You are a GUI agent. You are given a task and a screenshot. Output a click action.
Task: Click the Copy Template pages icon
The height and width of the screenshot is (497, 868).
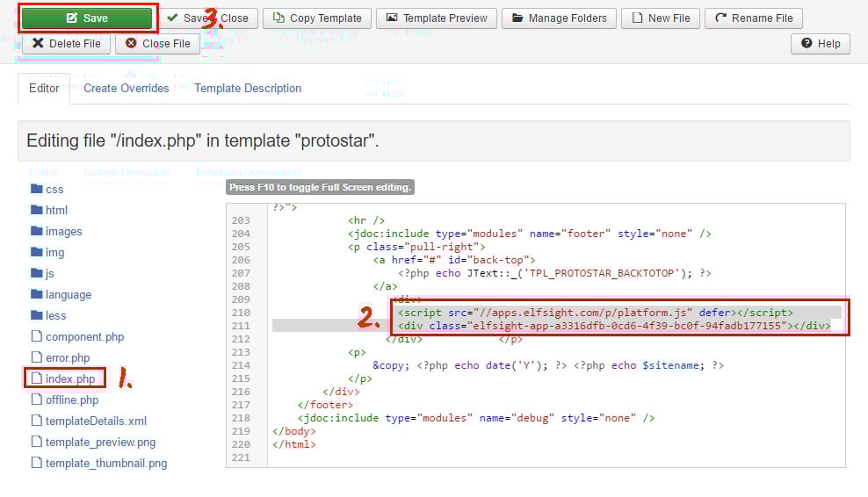pos(279,18)
